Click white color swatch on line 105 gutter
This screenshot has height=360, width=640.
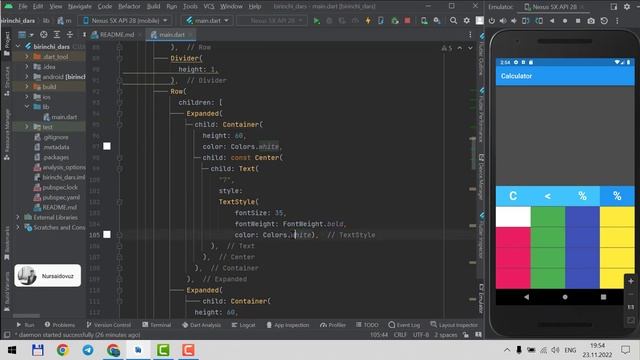[107, 234]
